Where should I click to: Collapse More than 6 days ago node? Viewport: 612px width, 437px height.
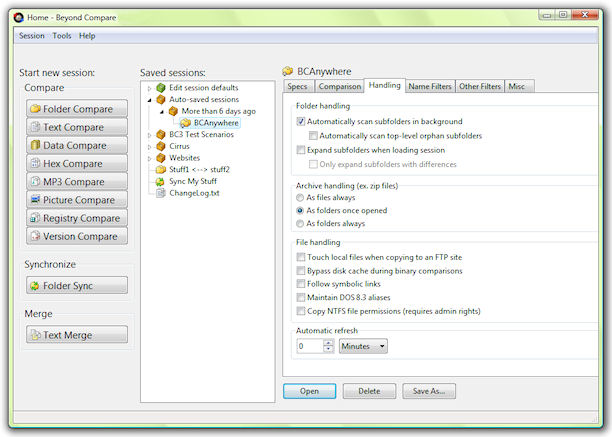(162, 112)
